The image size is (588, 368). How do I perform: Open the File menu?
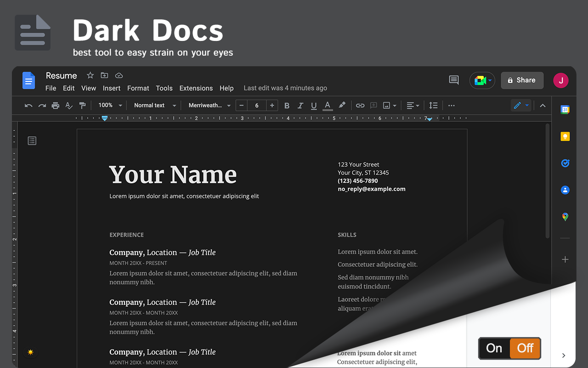pos(51,88)
